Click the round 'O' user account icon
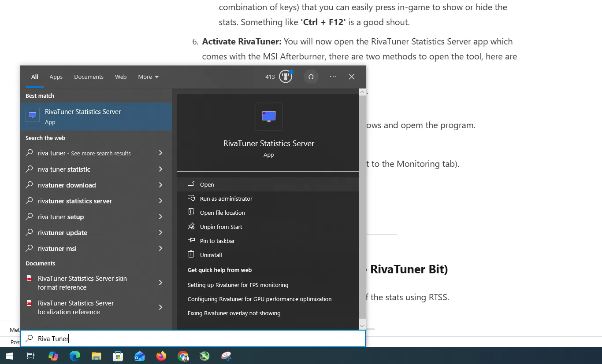The height and width of the screenshot is (364, 602). click(311, 77)
